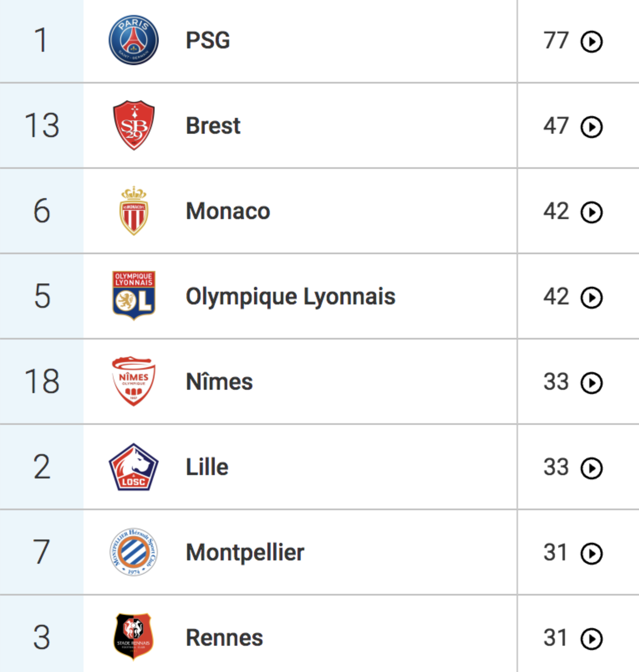This screenshot has width=639, height=672.
Task: Select the Rennes team name
Action: pyautogui.click(x=224, y=638)
